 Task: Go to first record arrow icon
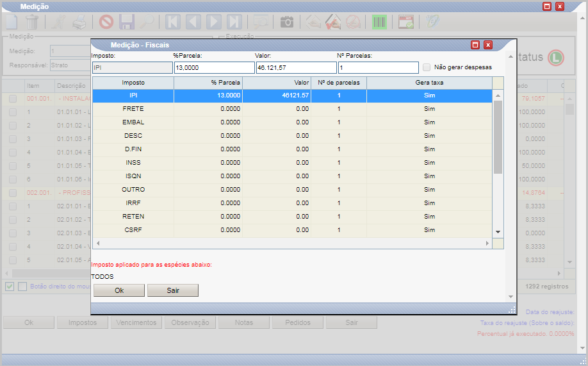[x=173, y=22]
